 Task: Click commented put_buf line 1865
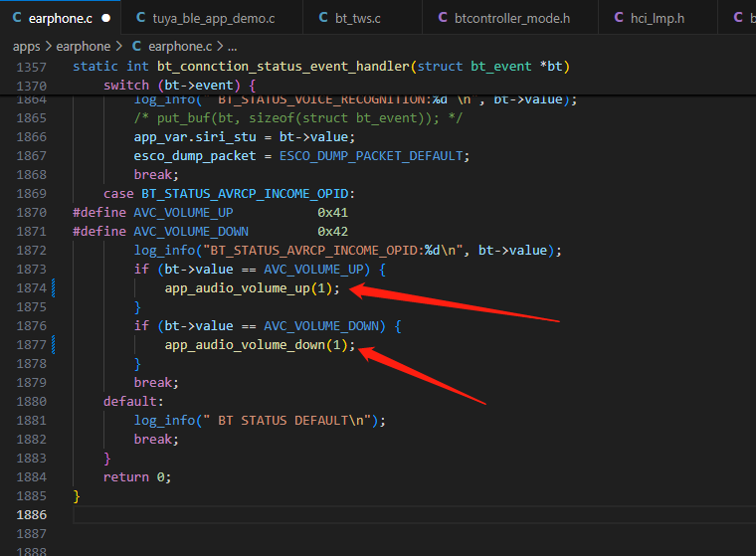[298, 118]
